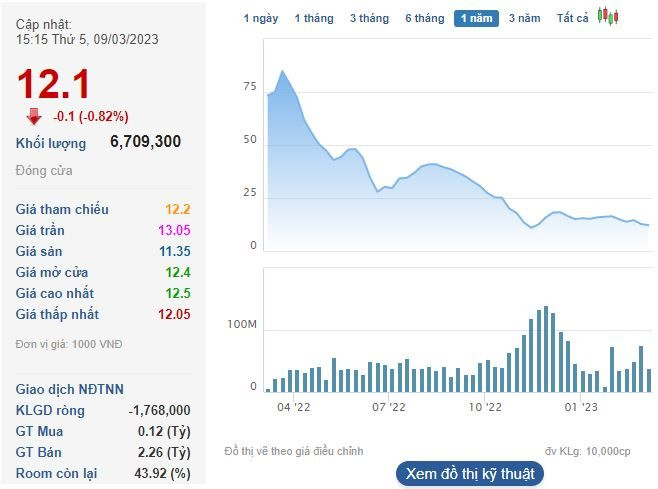
Task: Click the current price 12.1
Action: pyautogui.click(x=52, y=83)
